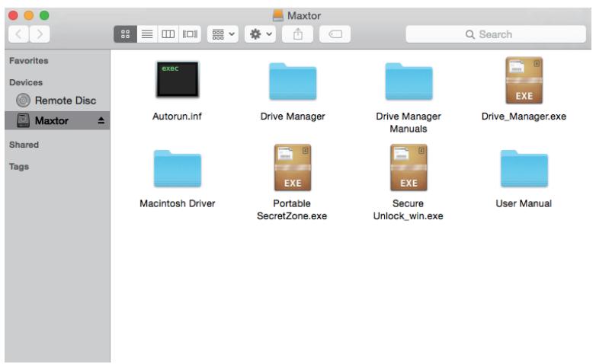Select the User Manual folder icon
Viewport: 596px width, 364px height.
click(x=524, y=168)
